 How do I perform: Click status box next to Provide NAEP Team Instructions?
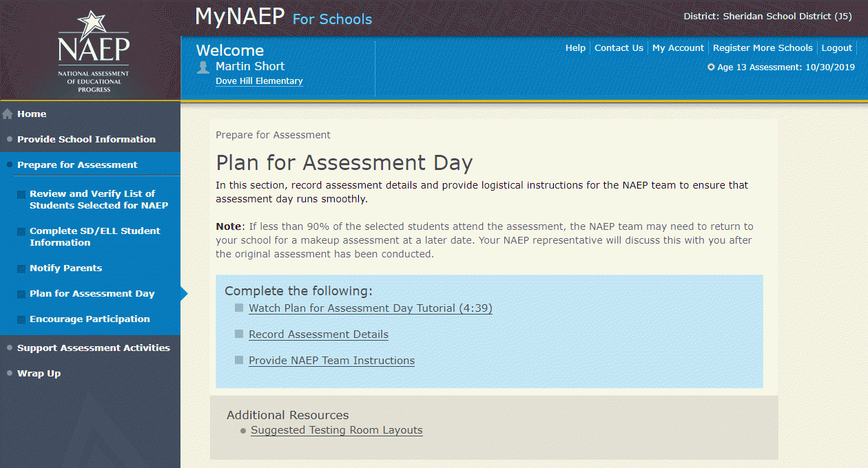click(x=239, y=360)
